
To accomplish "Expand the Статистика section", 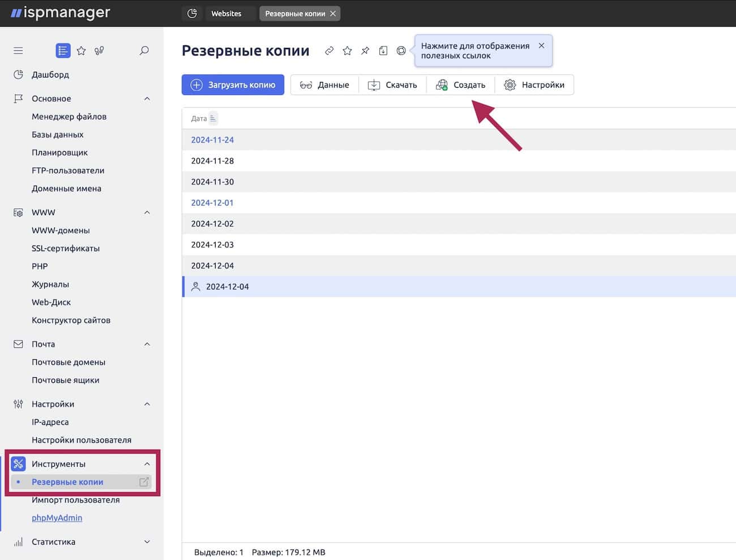I will [147, 542].
